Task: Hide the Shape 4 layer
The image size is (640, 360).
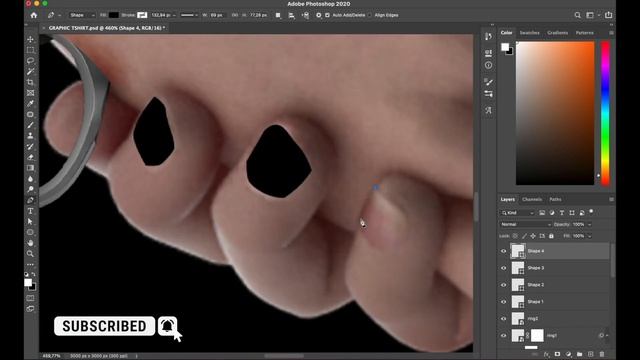Action: [x=504, y=251]
